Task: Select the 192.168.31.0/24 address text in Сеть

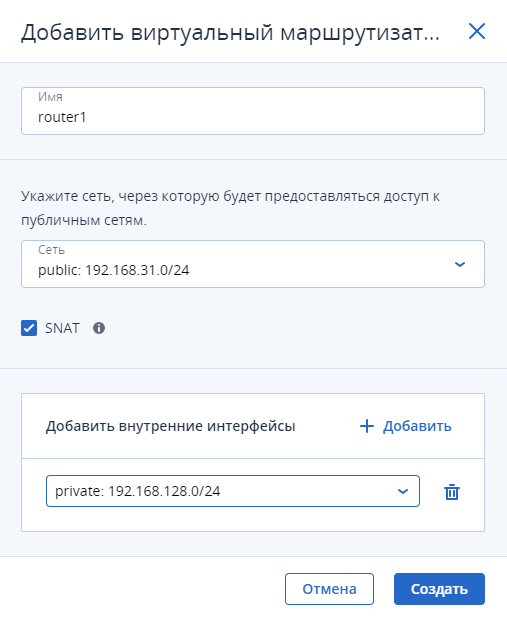Action: click(x=137, y=270)
